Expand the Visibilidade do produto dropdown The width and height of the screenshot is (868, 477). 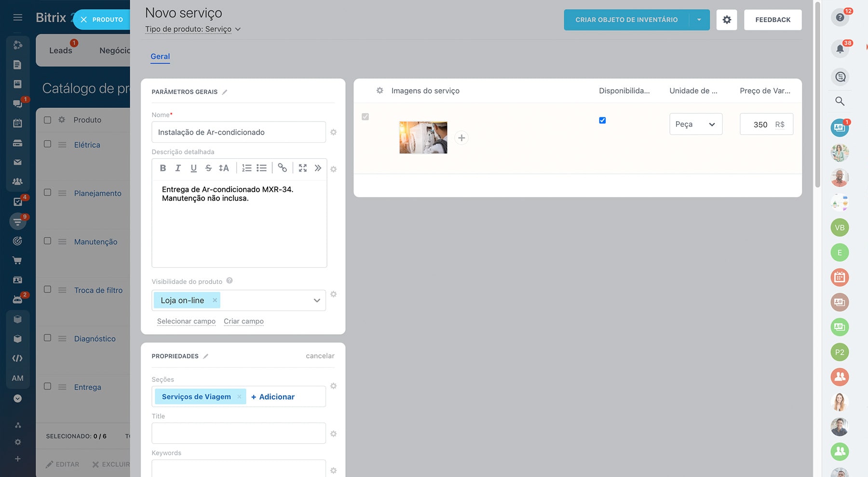[317, 300]
